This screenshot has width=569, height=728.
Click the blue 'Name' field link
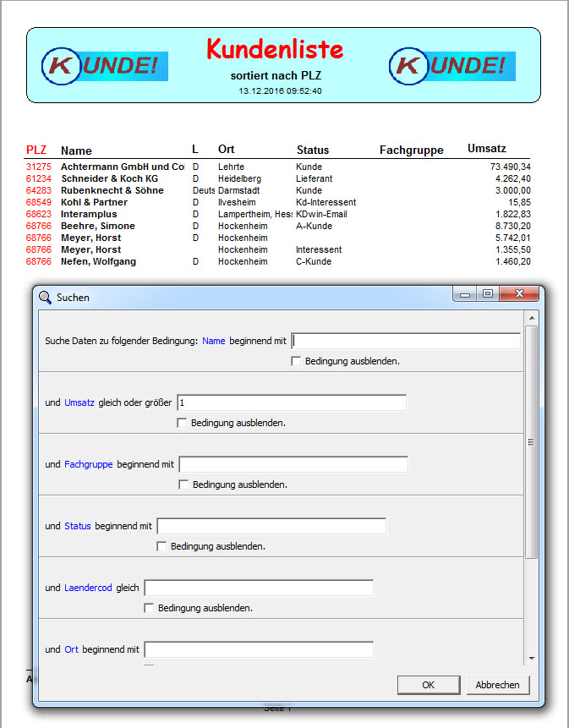pyautogui.click(x=214, y=341)
